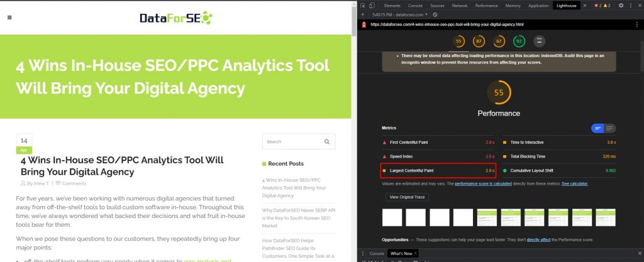Open DevTools settings gear
The image size is (644, 262).
click(621, 5)
